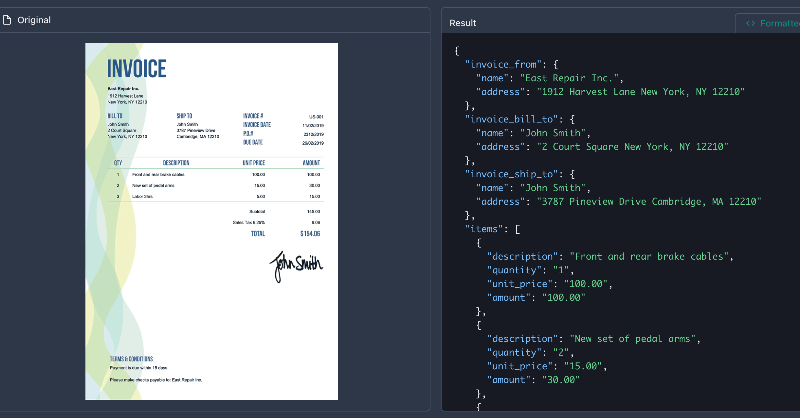Click the "invoice_ship_to" key
Viewport: 800px width, 418px height.
(x=512, y=174)
